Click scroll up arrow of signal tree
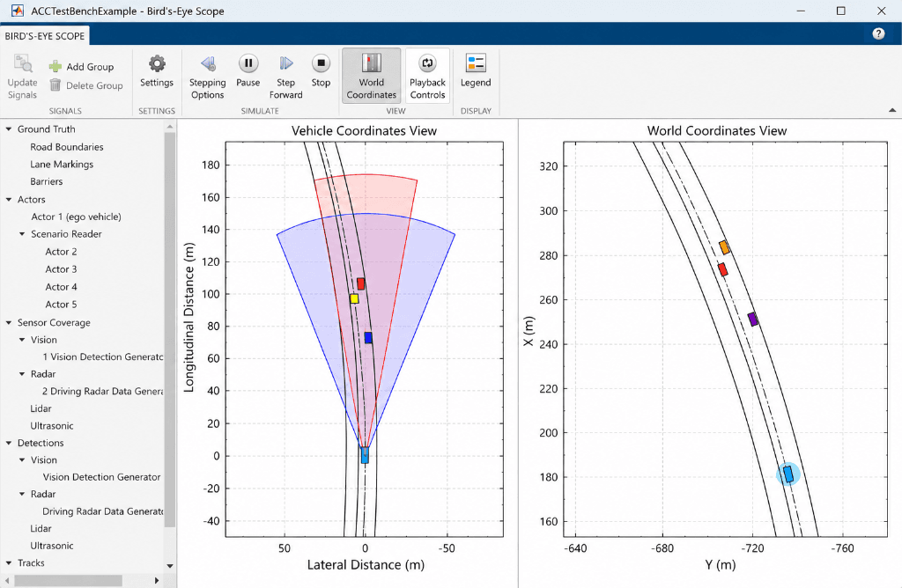The image size is (902, 588). point(170,127)
